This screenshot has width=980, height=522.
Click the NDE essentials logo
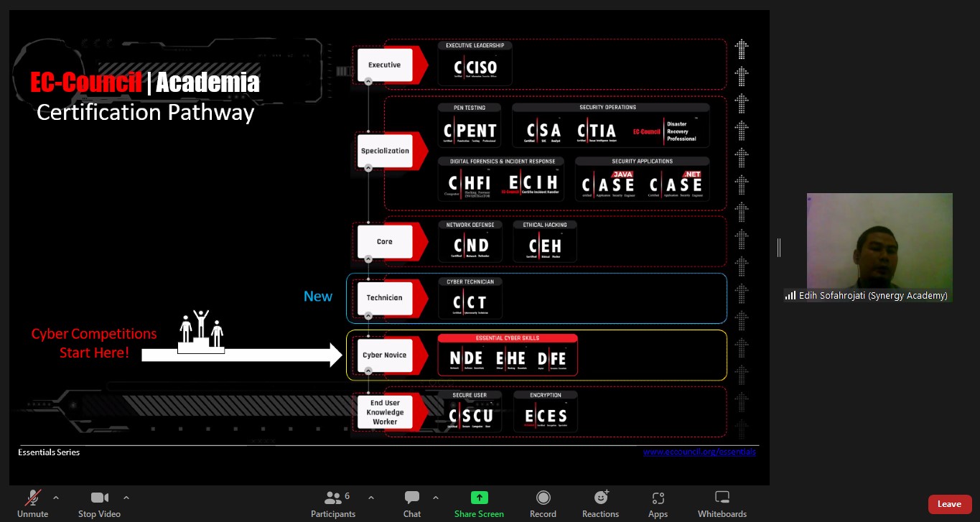point(467,358)
